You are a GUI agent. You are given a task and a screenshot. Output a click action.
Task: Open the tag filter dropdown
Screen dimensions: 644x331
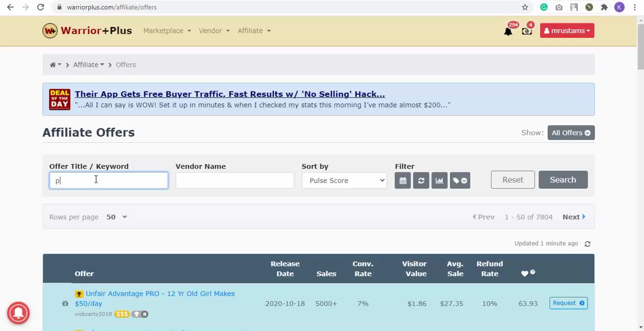pyautogui.click(x=460, y=180)
